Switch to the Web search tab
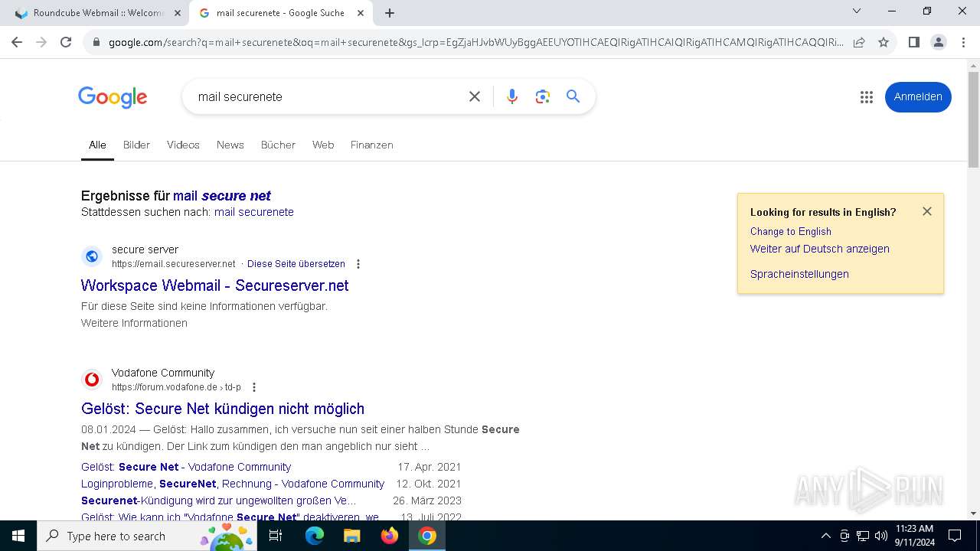 pyautogui.click(x=323, y=145)
